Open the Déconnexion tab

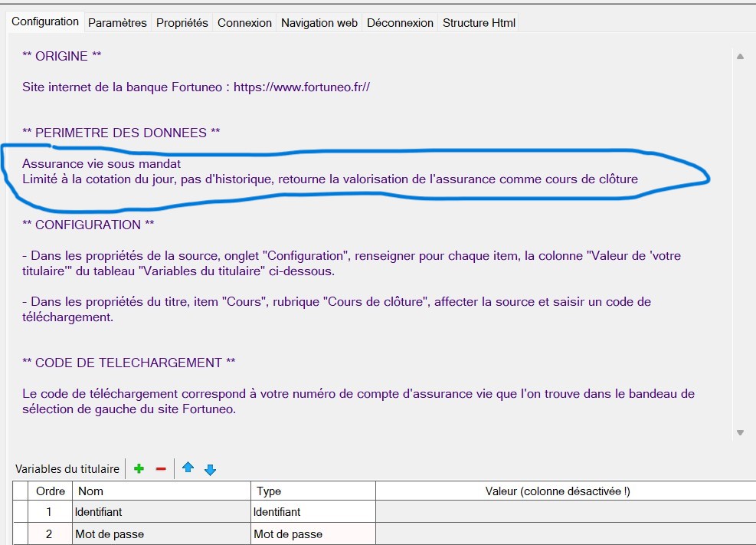pos(400,23)
